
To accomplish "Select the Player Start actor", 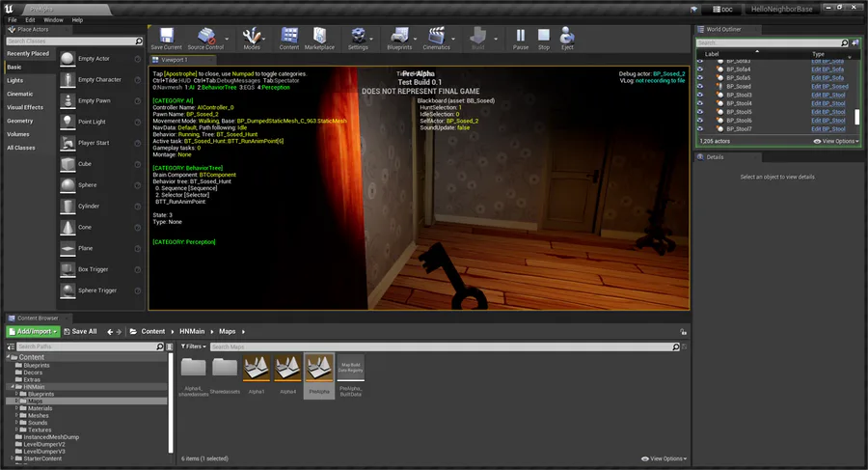I will click(99, 143).
